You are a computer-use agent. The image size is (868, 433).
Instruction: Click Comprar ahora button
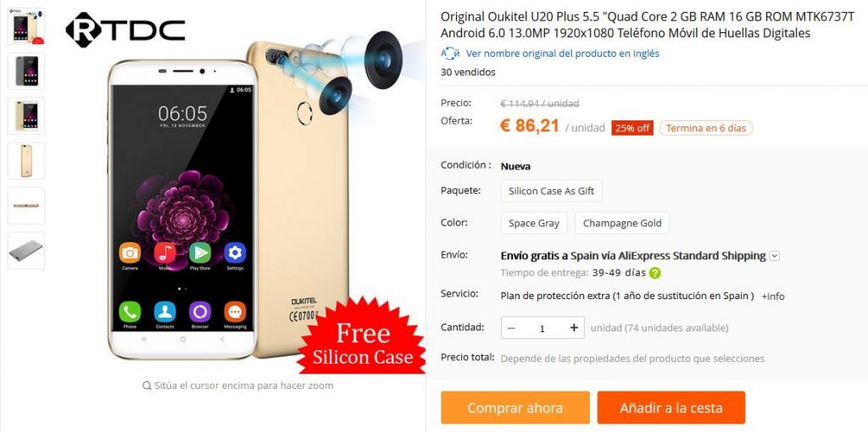(515, 408)
